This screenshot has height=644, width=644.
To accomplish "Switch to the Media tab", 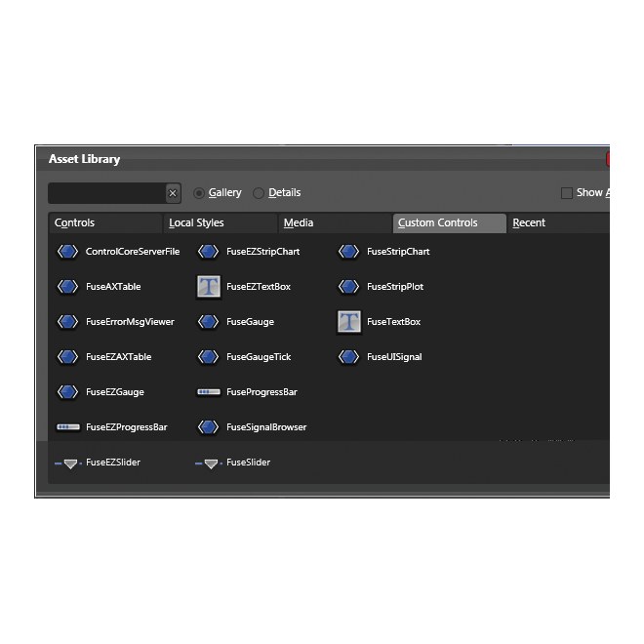I will coord(335,223).
